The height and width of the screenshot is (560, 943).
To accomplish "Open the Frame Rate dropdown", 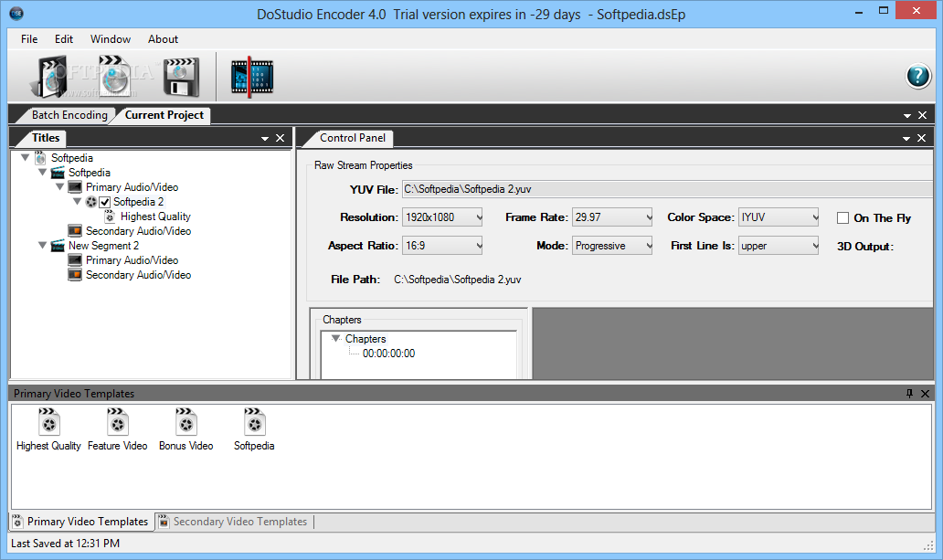I will 612,217.
